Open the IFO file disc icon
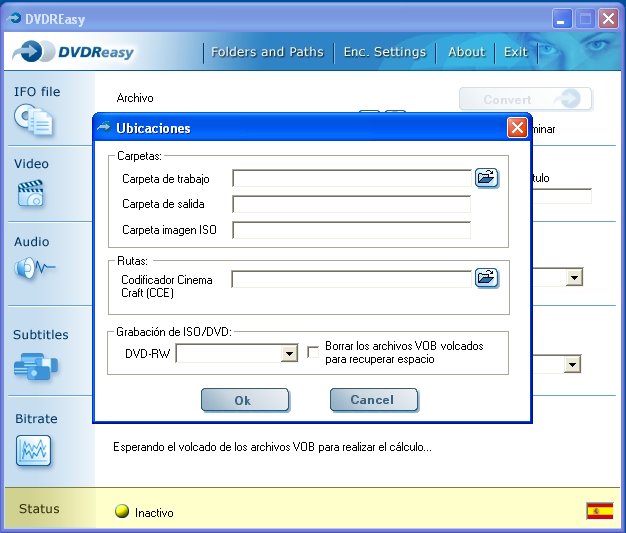The height and width of the screenshot is (533, 626). (34, 120)
